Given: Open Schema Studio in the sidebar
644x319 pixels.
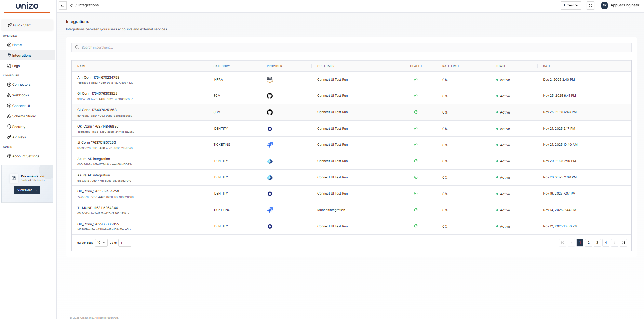Looking at the screenshot, I should [27, 116].
